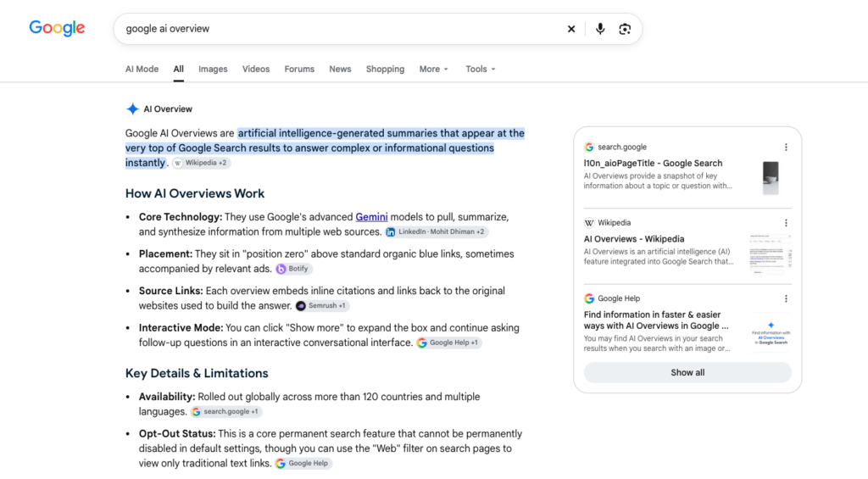868x479 pixels.
Task: Open the Google Help +1 citation chip
Action: [449, 343]
